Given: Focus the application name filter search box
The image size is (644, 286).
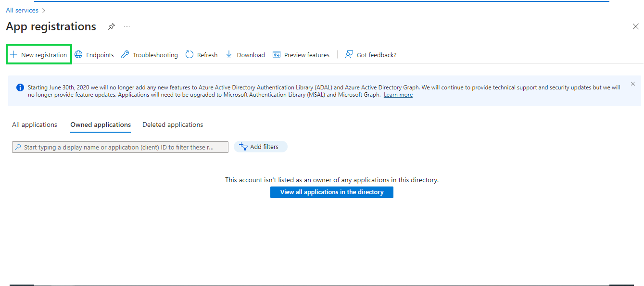Looking at the screenshot, I should pos(120,147).
